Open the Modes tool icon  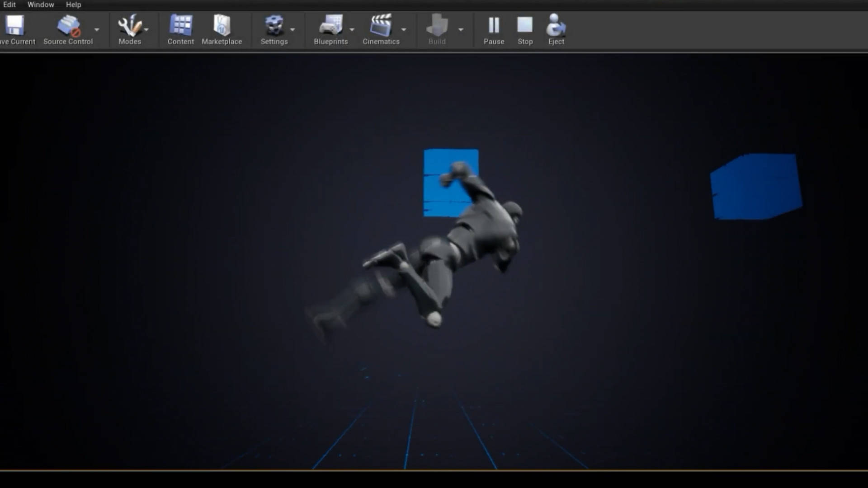pos(129,25)
